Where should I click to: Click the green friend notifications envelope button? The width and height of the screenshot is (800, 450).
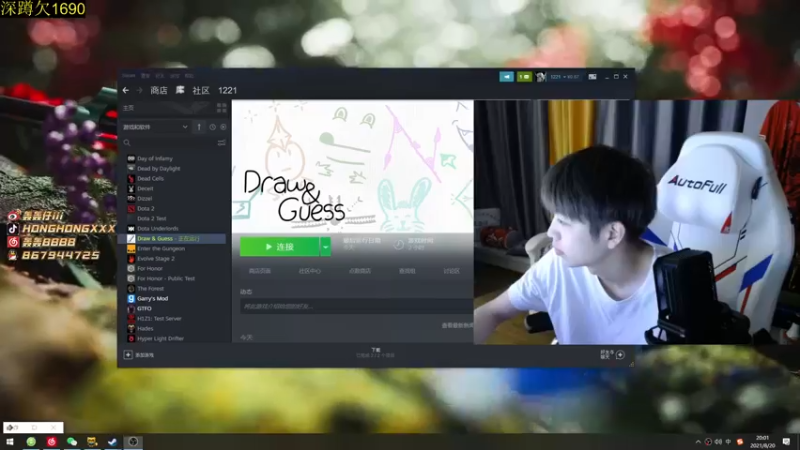[524, 77]
